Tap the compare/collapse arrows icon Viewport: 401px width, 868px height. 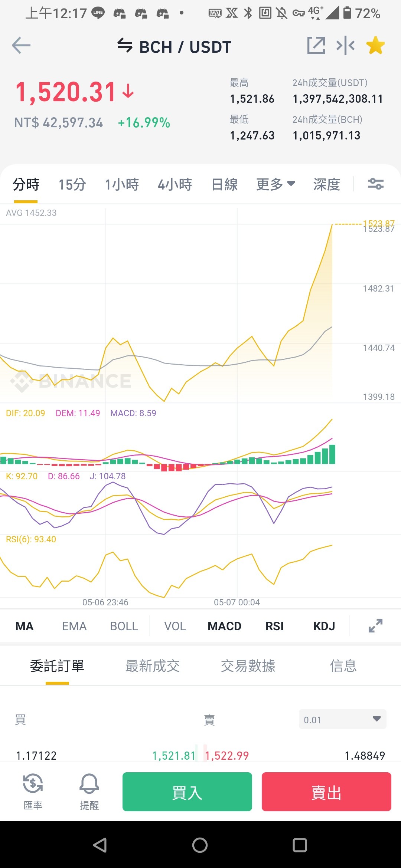[345, 46]
